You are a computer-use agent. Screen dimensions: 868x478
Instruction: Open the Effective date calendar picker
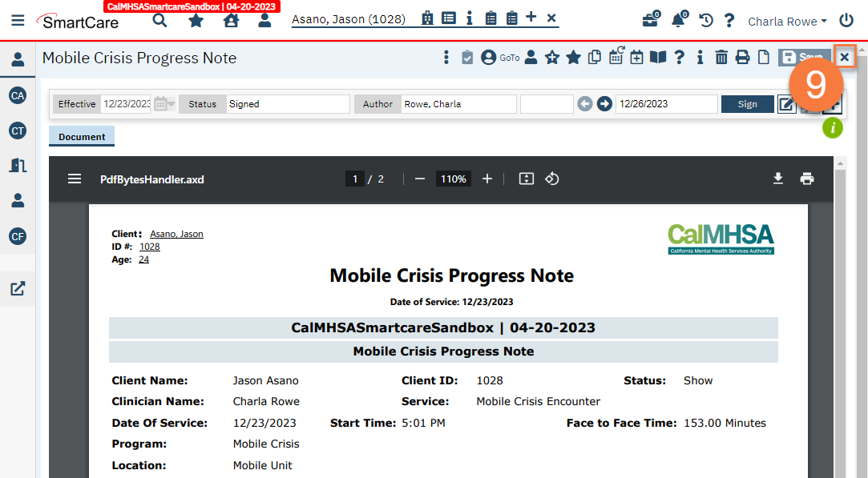164,103
